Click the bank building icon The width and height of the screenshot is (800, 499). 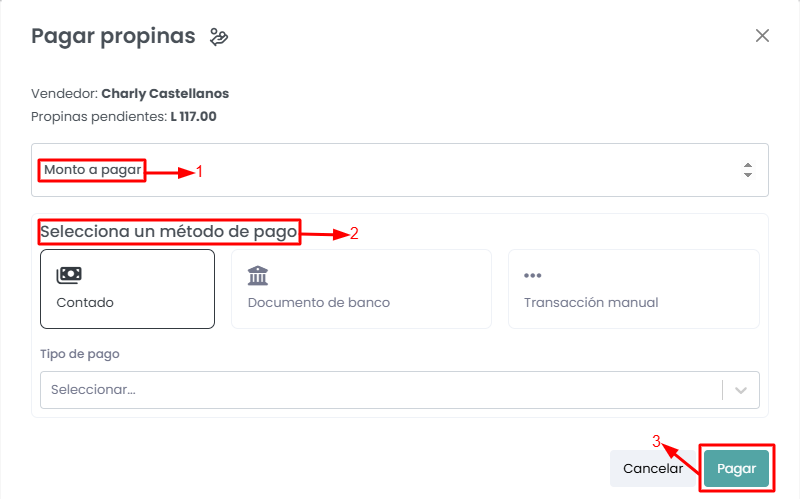pyautogui.click(x=258, y=275)
